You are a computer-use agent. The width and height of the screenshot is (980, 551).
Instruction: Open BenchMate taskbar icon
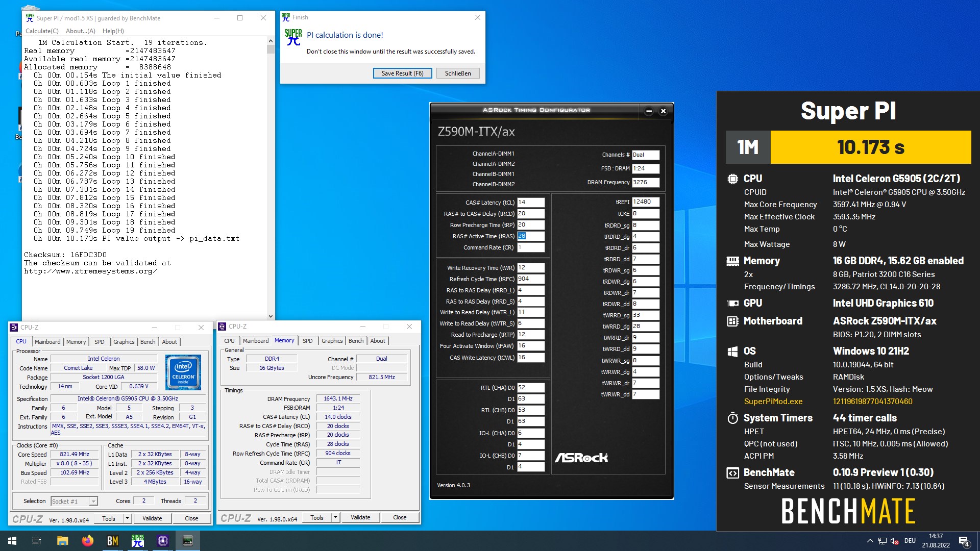coord(113,541)
